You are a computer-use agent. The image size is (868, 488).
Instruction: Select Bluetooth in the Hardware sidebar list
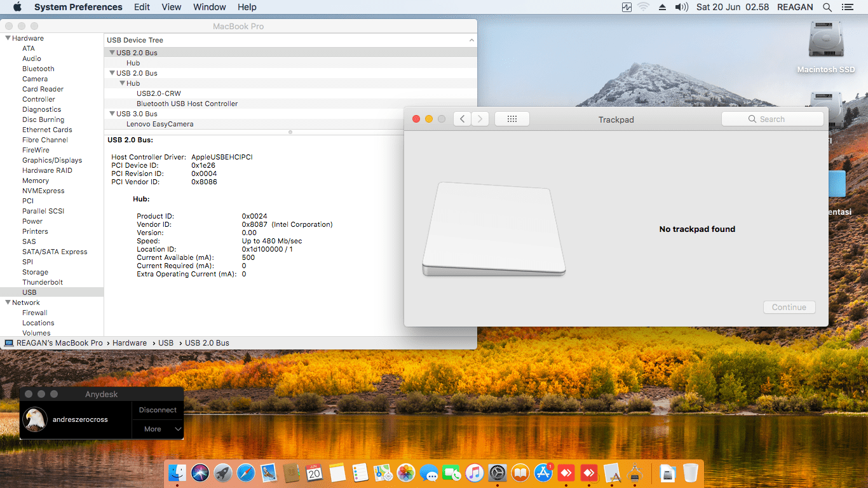point(38,69)
